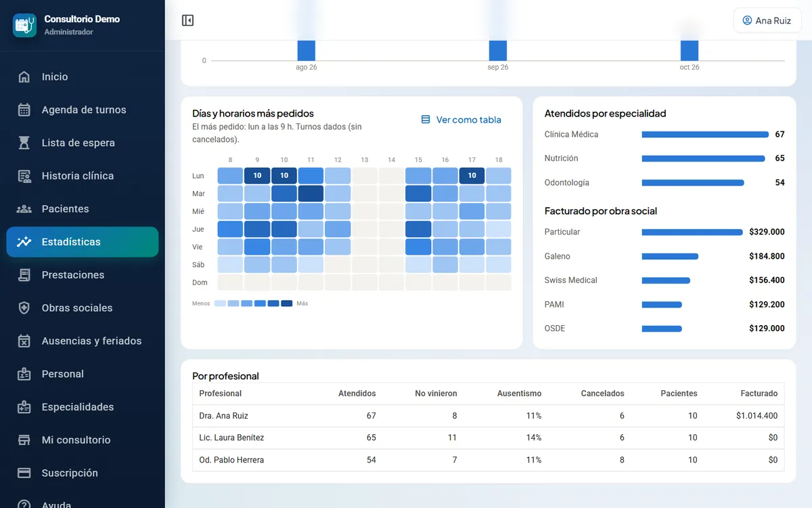Click the calendar icon for Agenda de turnos
The image size is (812, 508).
click(x=24, y=110)
